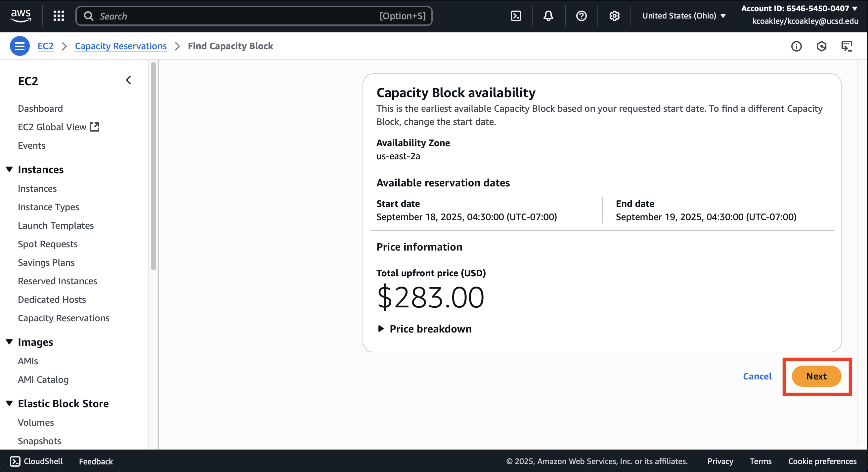The height and width of the screenshot is (472, 868).
Task: Open the Account ID dropdown menu
Action: [799, 8]
